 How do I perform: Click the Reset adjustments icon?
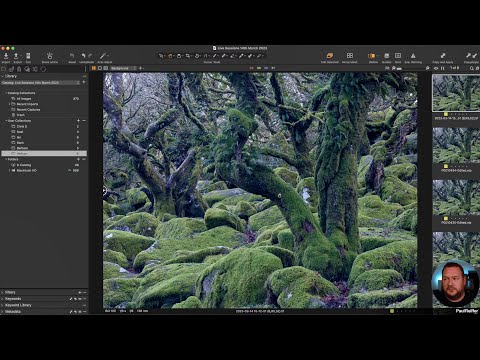pyautogui.click(x=72, y=56)
